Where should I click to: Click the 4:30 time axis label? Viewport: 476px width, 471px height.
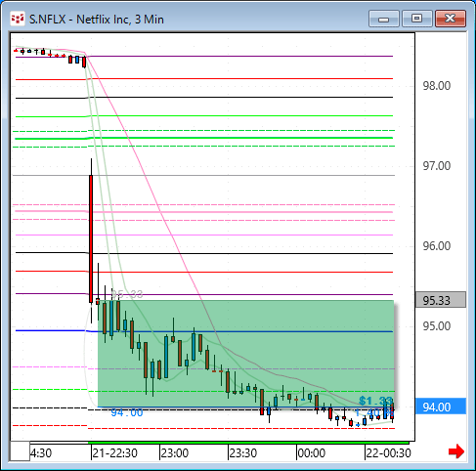tap(41, 453)
